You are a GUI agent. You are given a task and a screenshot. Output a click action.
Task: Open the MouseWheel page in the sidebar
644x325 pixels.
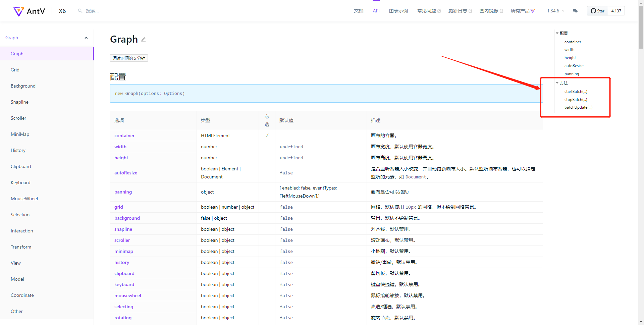24,199
